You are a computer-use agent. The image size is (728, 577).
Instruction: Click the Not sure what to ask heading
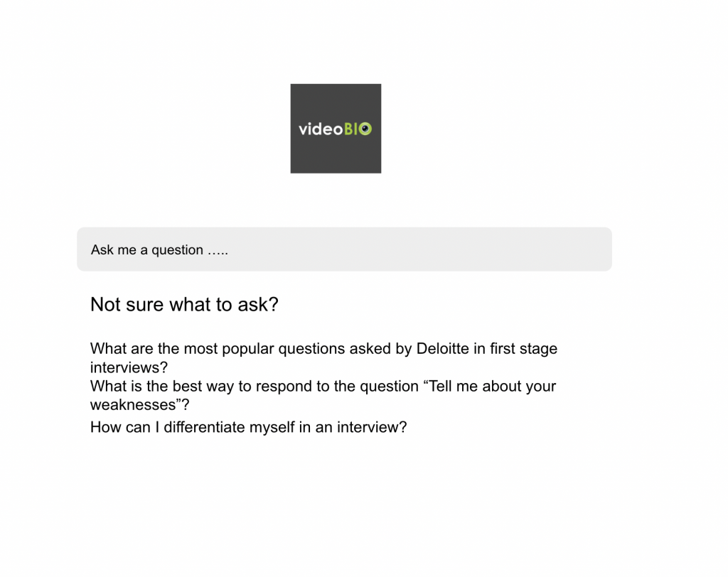point(184,305)
